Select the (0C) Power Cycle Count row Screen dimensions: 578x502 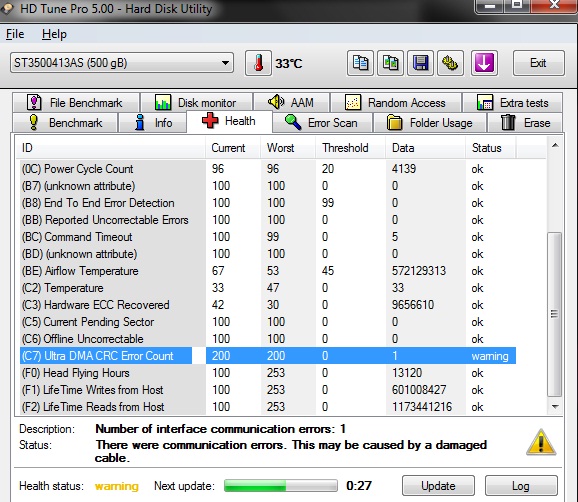(x=268, y=169)
